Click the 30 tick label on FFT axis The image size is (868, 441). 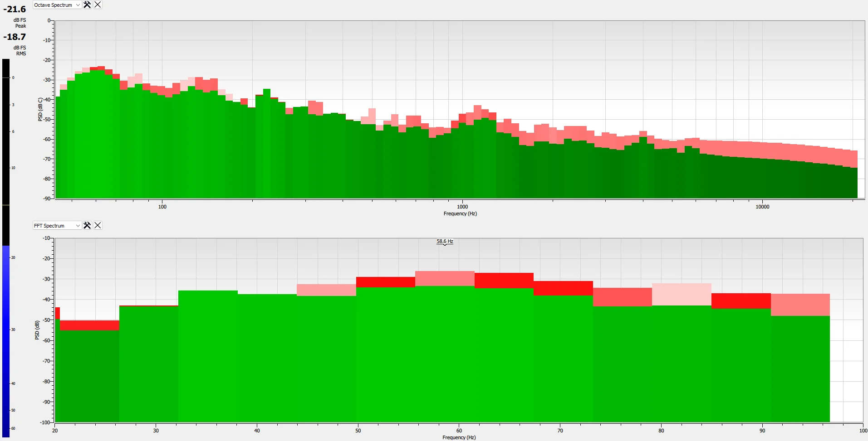[x=156, y=431]
